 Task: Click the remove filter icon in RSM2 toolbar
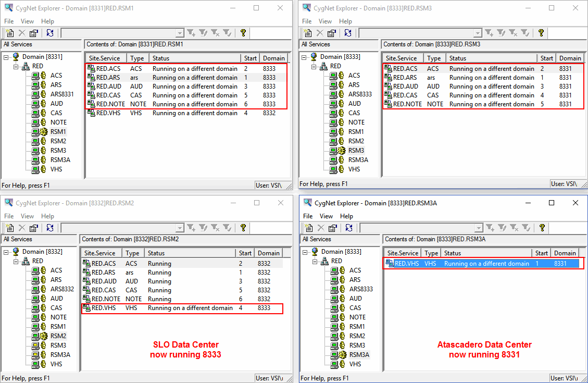(x=215, y=228)
